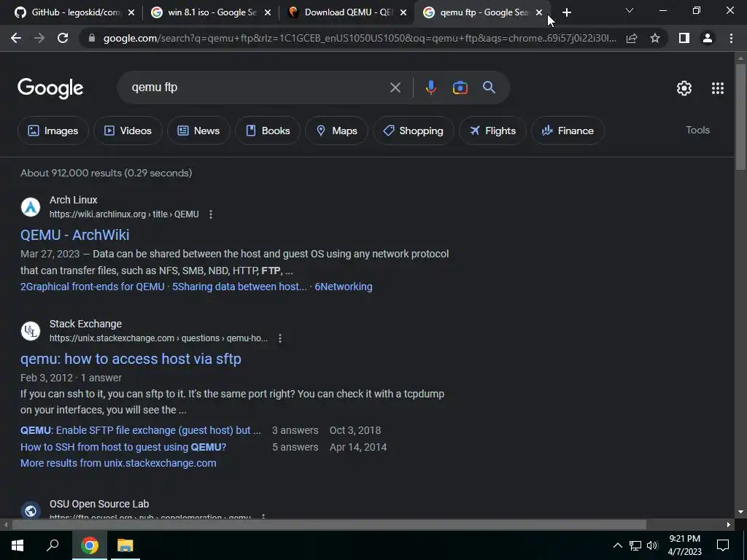Close the qemu ftp tab
The height and width of the screenshot is (560, 747).
pos(539,13)
